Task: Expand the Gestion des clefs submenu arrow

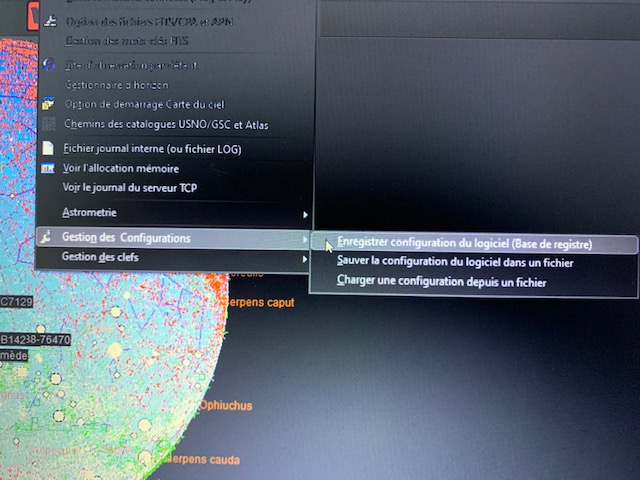Action: [305, 260]
